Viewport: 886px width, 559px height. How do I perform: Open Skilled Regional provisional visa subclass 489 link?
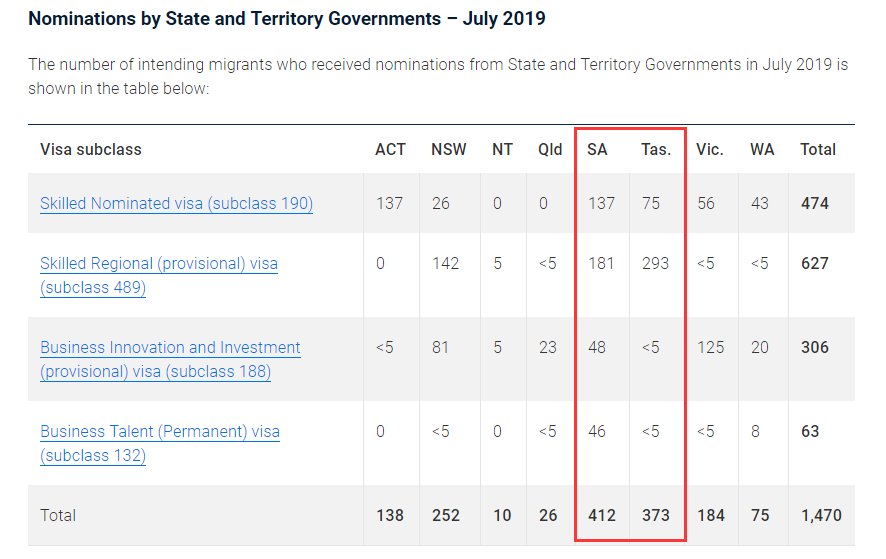159,275
